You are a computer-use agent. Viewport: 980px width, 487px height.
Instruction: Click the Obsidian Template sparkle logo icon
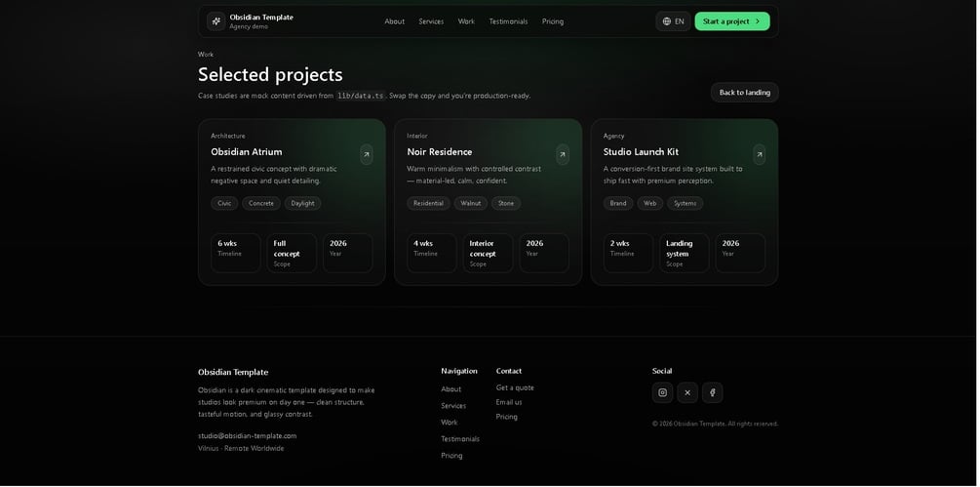pos(216,21)
